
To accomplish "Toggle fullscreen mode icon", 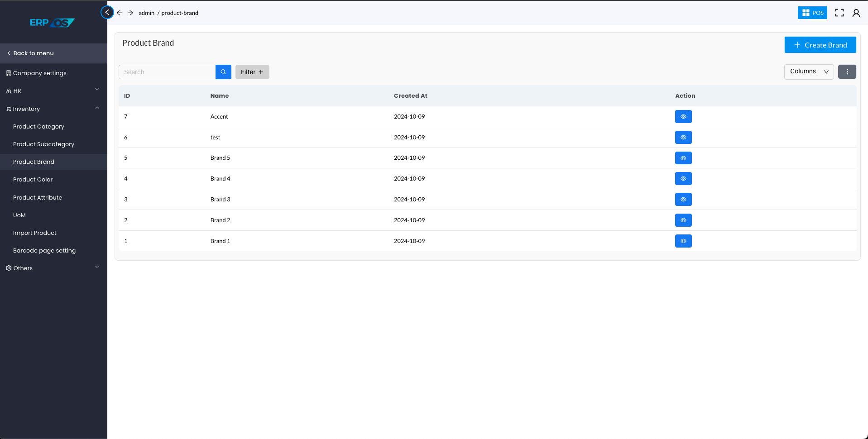I will [x=839, y=13].
